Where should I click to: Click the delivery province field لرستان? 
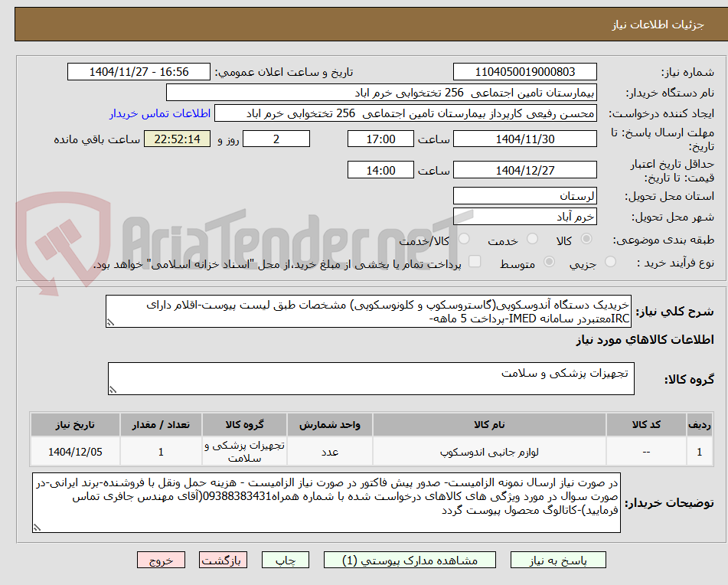(x=524, y=196)
